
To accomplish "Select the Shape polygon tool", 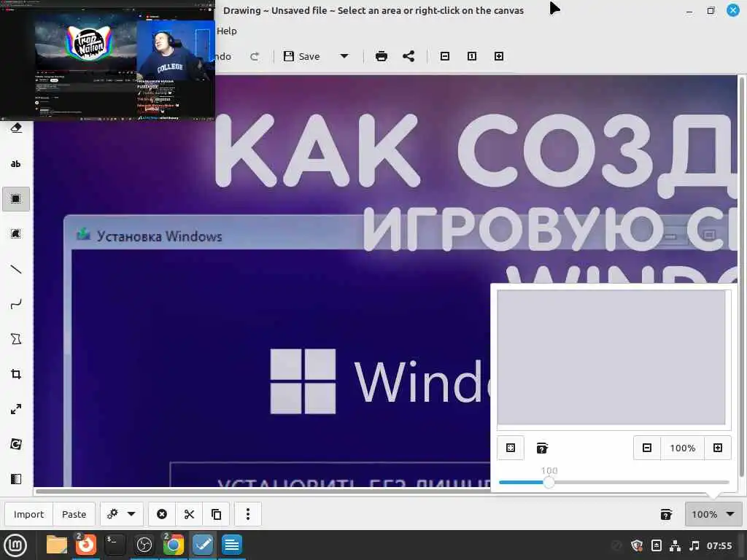I will click(16, 339).
